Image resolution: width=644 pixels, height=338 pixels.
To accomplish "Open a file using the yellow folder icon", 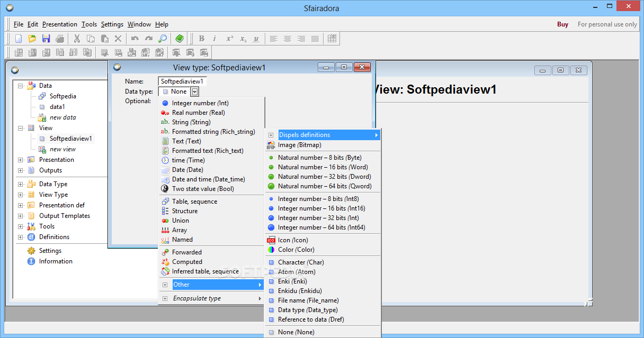I will [x=32, y=39].
